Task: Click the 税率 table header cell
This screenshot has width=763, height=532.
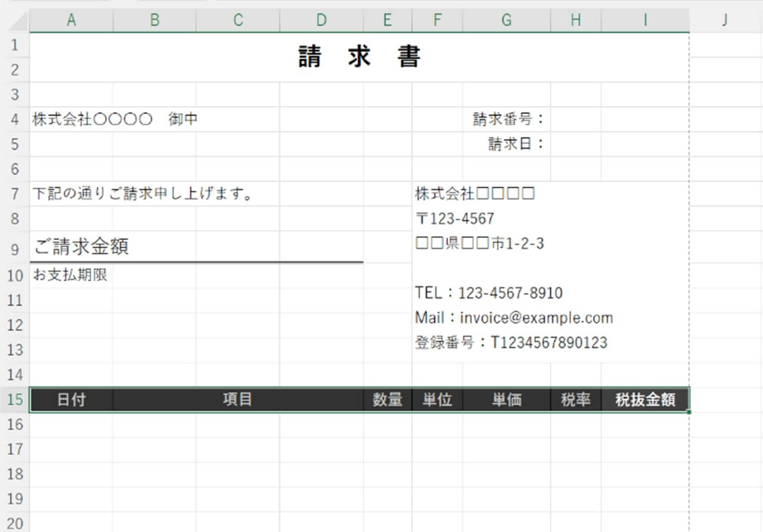Action: 576,400
